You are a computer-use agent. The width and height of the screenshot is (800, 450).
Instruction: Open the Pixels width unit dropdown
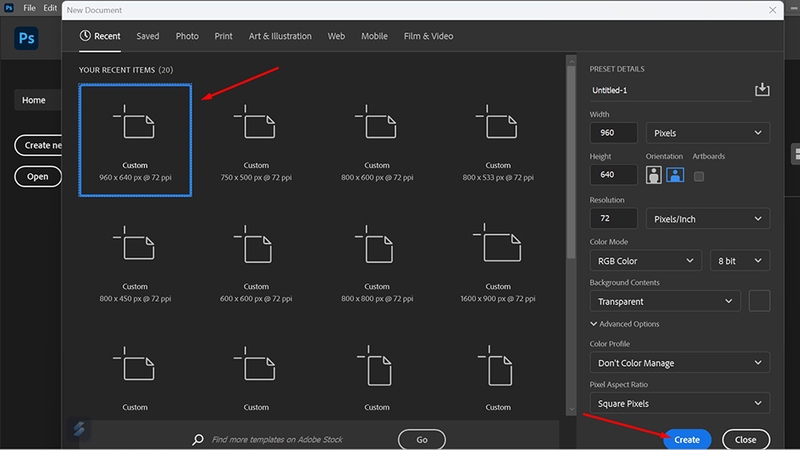pyautogui.click(x=708, y=133)
